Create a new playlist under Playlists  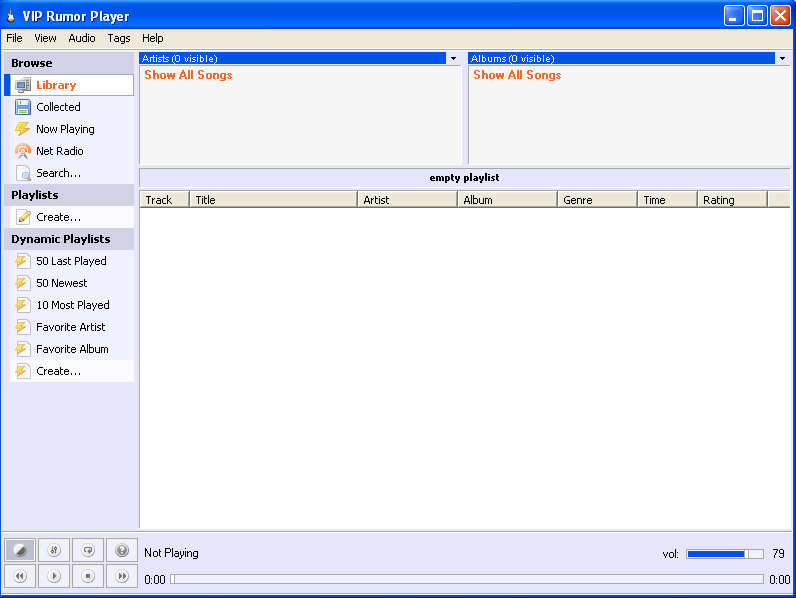58,217
